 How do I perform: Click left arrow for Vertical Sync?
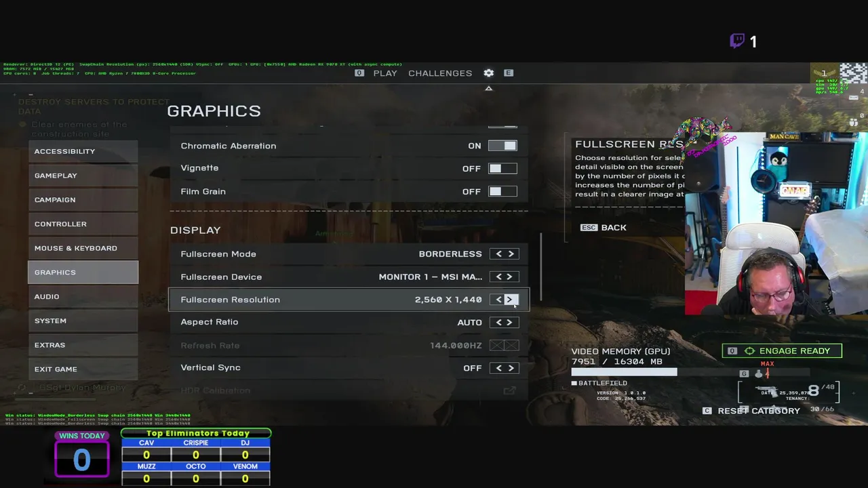click(498, 368)
